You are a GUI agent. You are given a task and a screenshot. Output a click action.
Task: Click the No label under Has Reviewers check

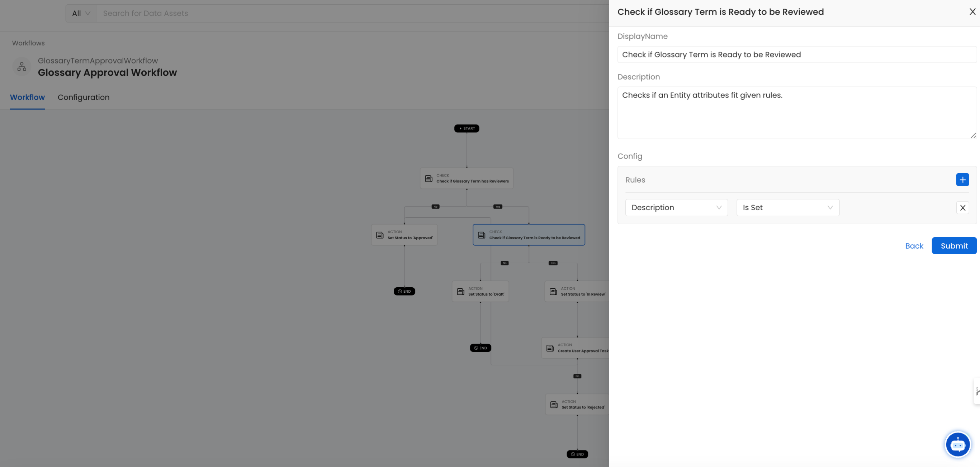pos(435,207)
